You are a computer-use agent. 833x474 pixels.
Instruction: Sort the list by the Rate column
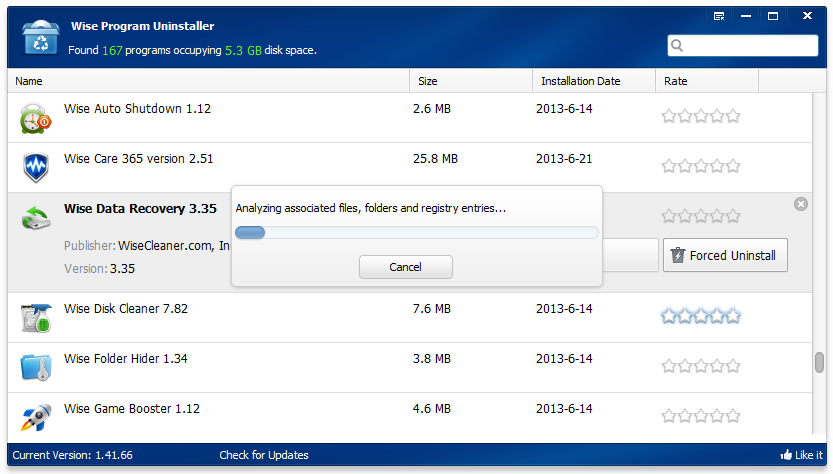[707, 81]
